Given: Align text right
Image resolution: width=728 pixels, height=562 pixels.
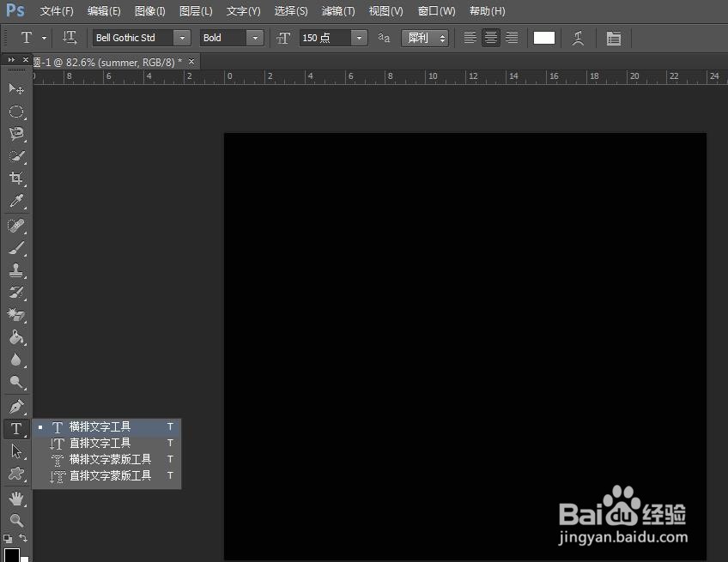Looking at the screenshot, I should tap(513, 38).
